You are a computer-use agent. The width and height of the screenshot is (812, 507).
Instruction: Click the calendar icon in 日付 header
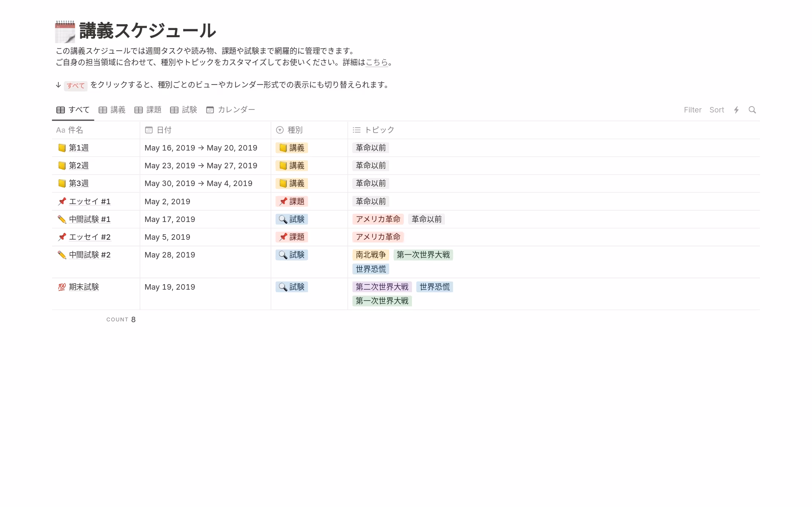(x=149, y=130)
